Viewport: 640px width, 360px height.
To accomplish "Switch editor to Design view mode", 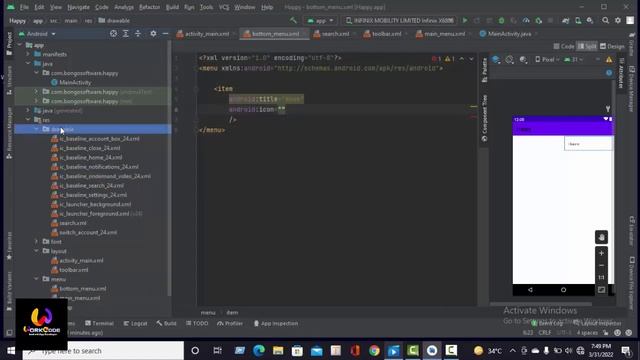I will click(x=612, y=47).
